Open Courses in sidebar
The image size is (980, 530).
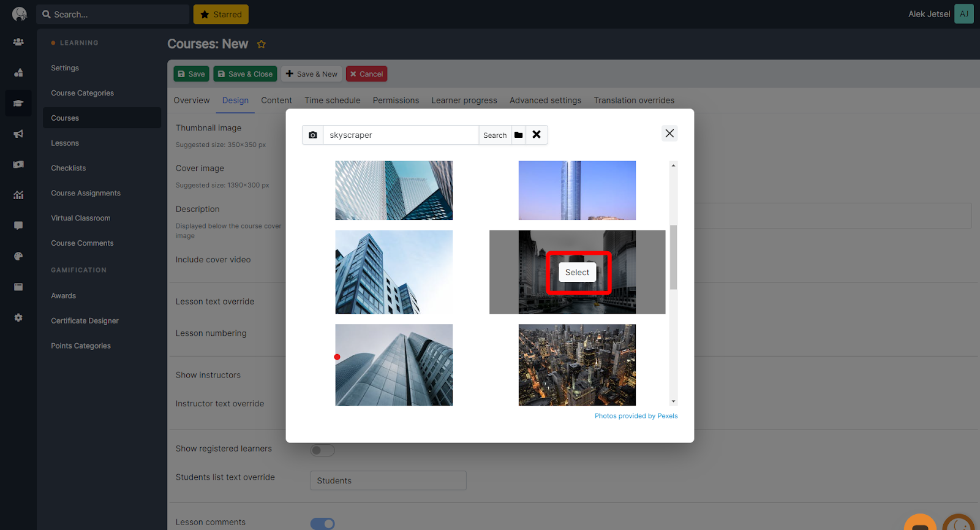coord(102,118)
